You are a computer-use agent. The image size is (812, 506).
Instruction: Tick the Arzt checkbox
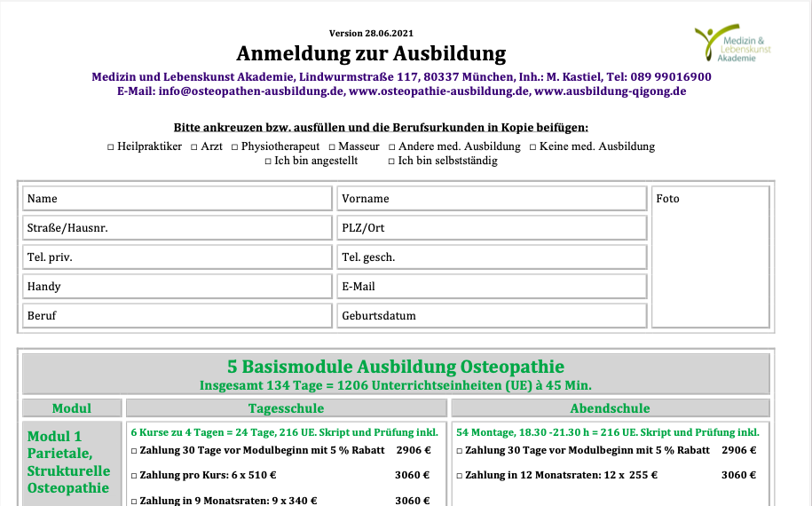pyautogui.click(x=194, y=147)
